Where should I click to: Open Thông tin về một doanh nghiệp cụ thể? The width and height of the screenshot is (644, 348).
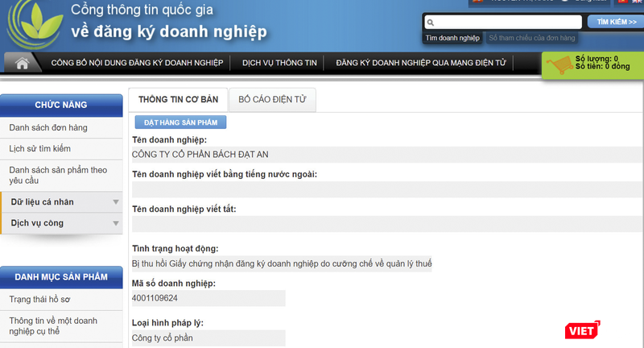53,325
